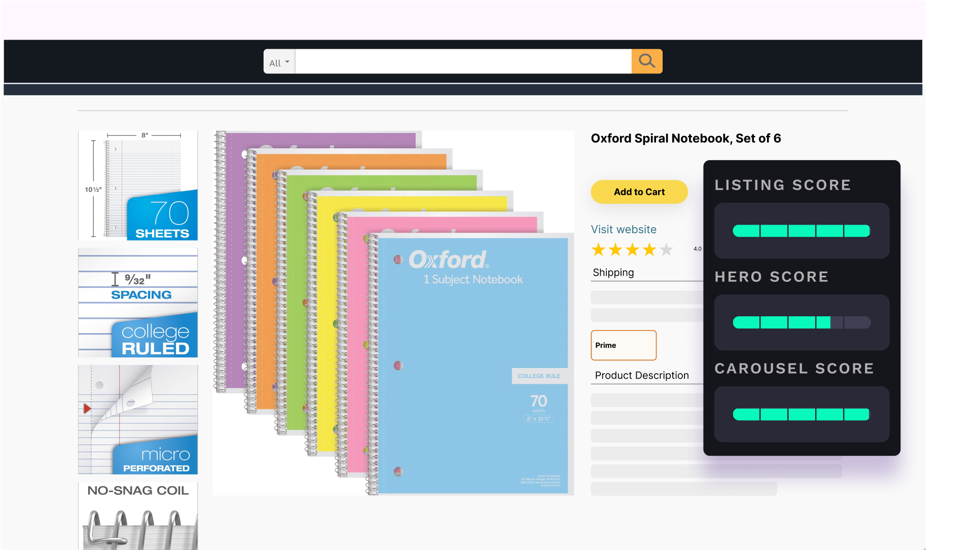Screen dimensions: 980x550
Task: Click inside the search text field
Action: [462, 61]
